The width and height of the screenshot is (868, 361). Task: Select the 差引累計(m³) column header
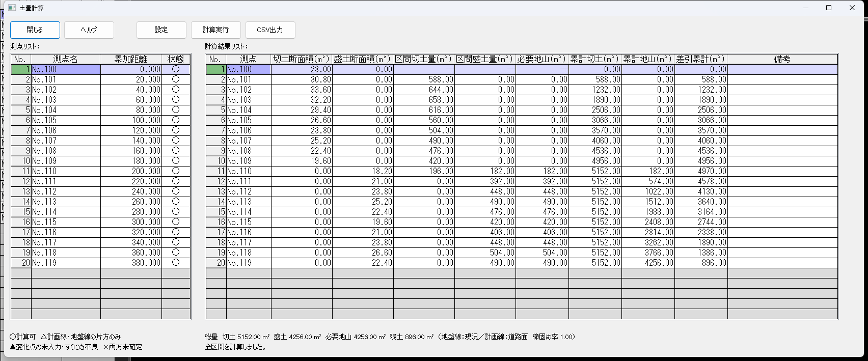click(x=701, y=59)
